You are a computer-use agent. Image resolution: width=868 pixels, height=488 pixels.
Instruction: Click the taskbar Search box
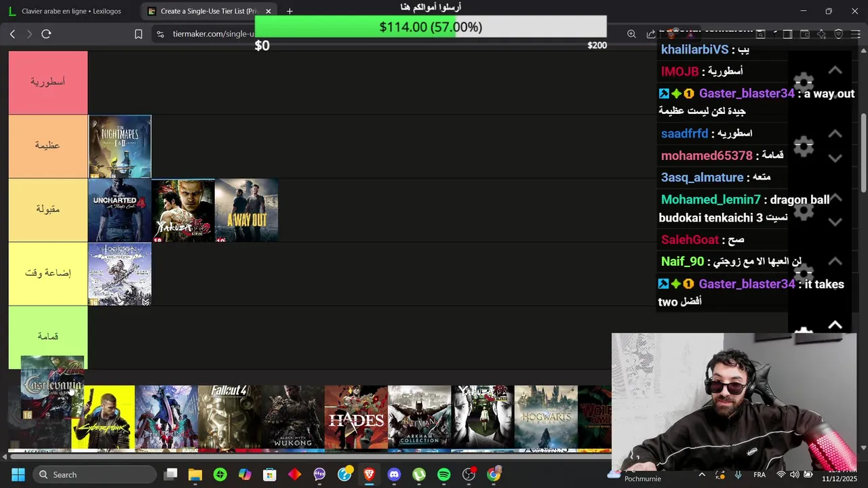click(94, 474)
